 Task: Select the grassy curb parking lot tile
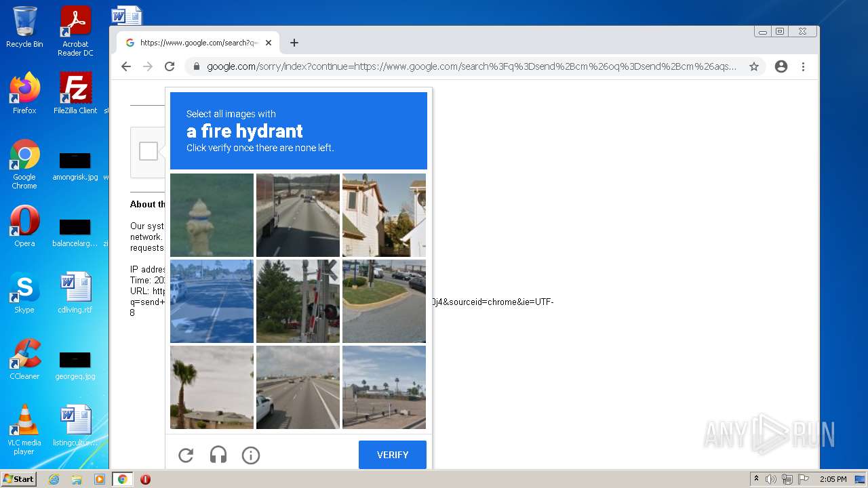(384, 301)
